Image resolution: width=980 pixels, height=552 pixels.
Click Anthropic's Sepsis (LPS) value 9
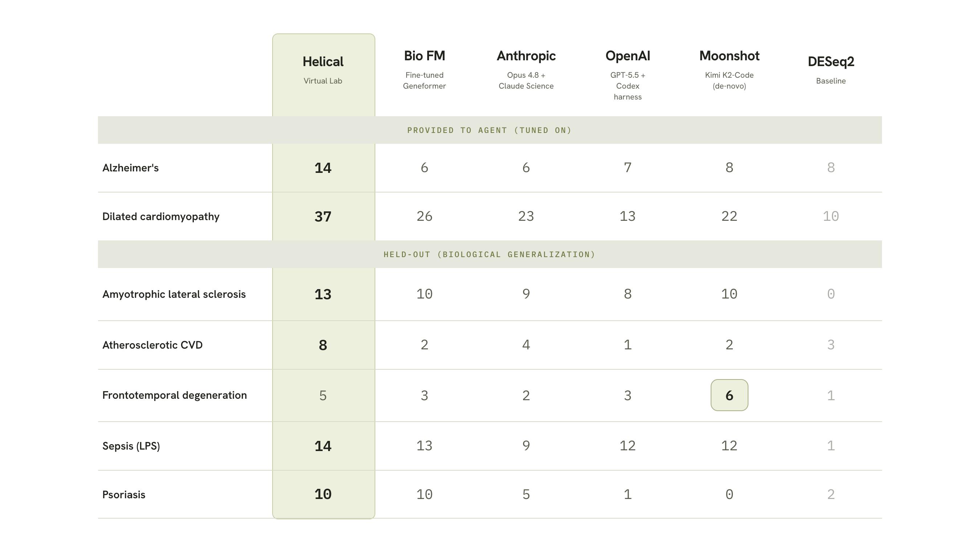526,446
